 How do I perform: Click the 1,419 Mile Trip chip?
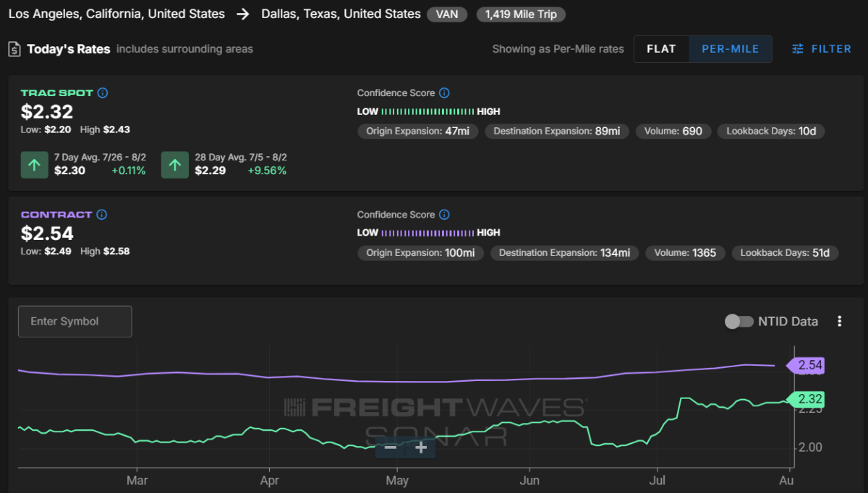[x=521, y=14]
